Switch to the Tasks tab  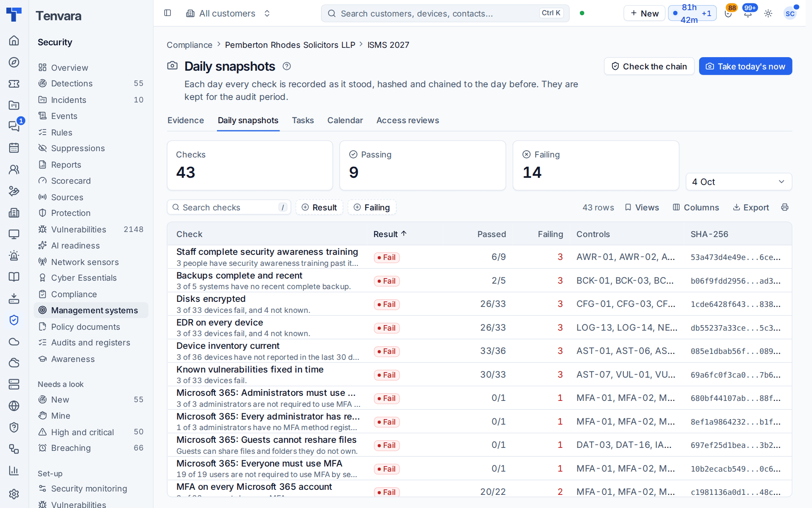303,120
